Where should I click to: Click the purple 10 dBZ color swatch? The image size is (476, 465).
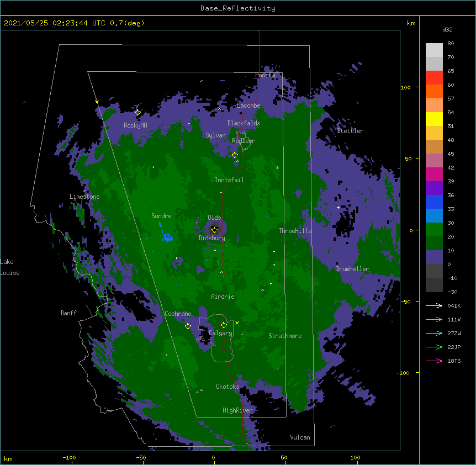[434, 257]
